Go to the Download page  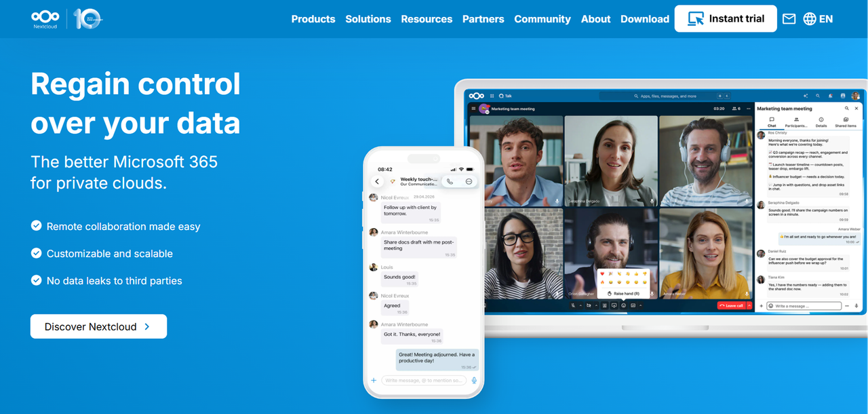point(645,19)
